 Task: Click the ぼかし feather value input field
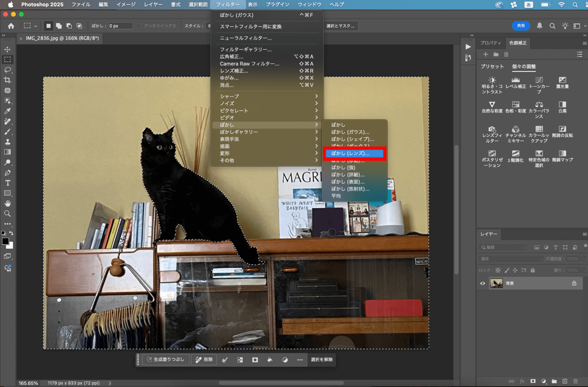(120, 26)
